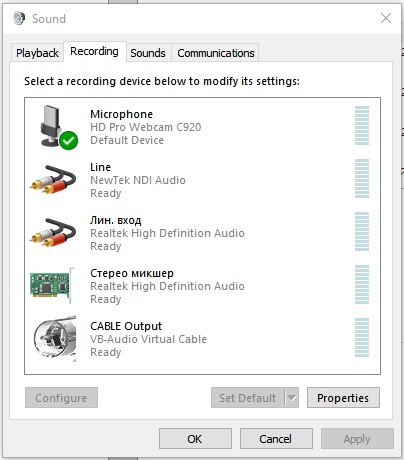
Task: Click the Microphone level meter bar
Action: (362, 125)
